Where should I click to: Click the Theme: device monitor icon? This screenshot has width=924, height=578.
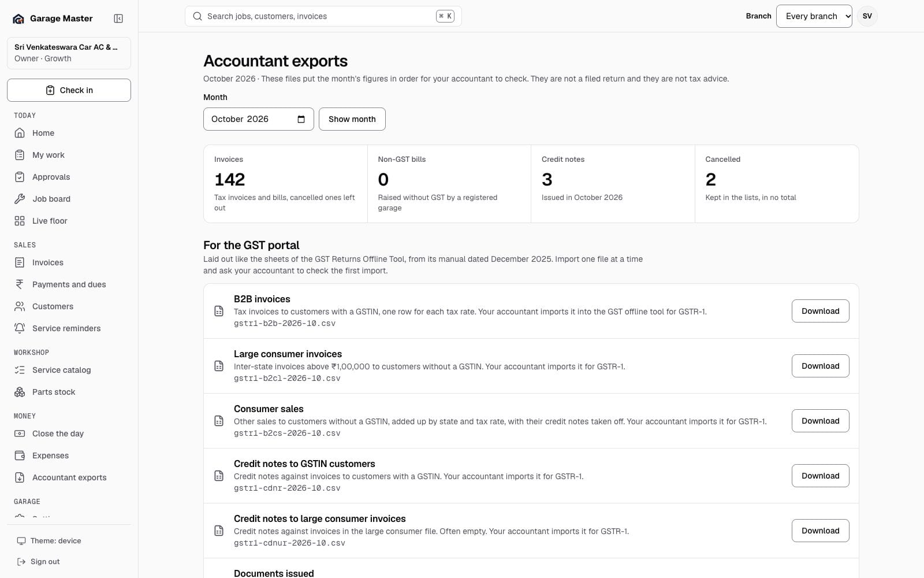click(x=21, y=541)
